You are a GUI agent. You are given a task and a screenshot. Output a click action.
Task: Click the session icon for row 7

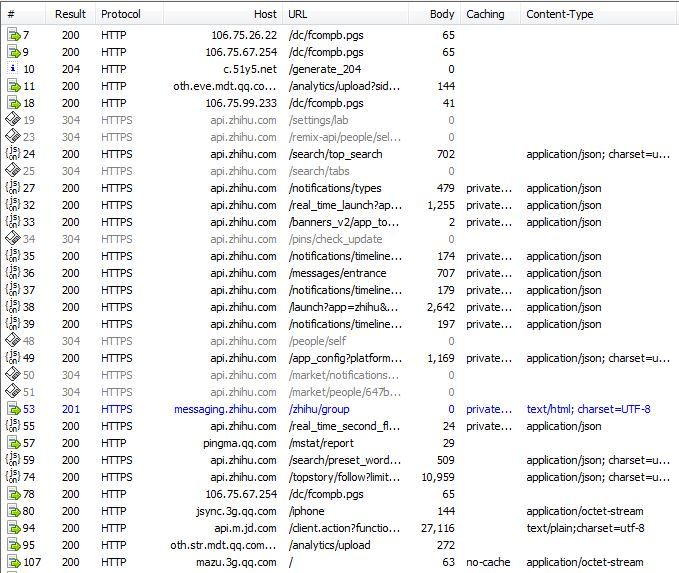pos(14,35)
